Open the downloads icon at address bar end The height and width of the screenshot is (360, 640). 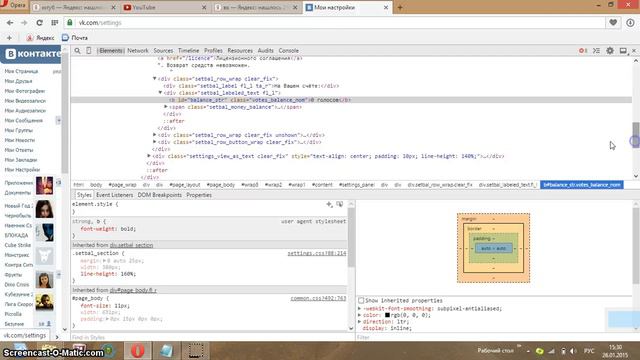[x=630, y=22]
